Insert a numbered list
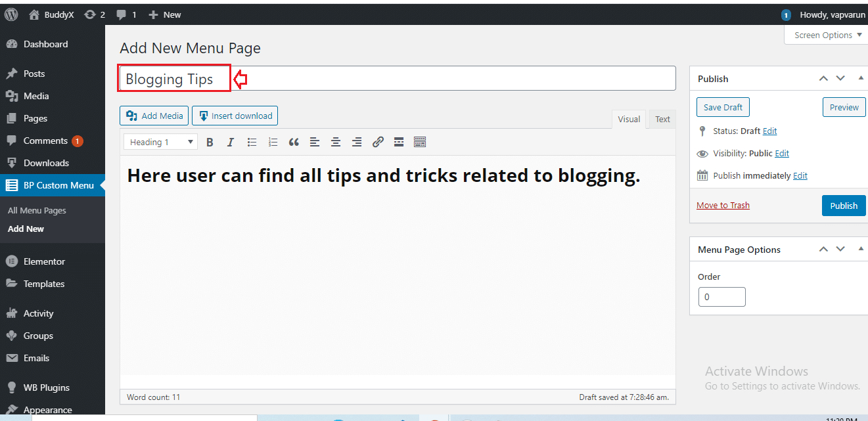The image size is (868, 421). tap(273, 142)
